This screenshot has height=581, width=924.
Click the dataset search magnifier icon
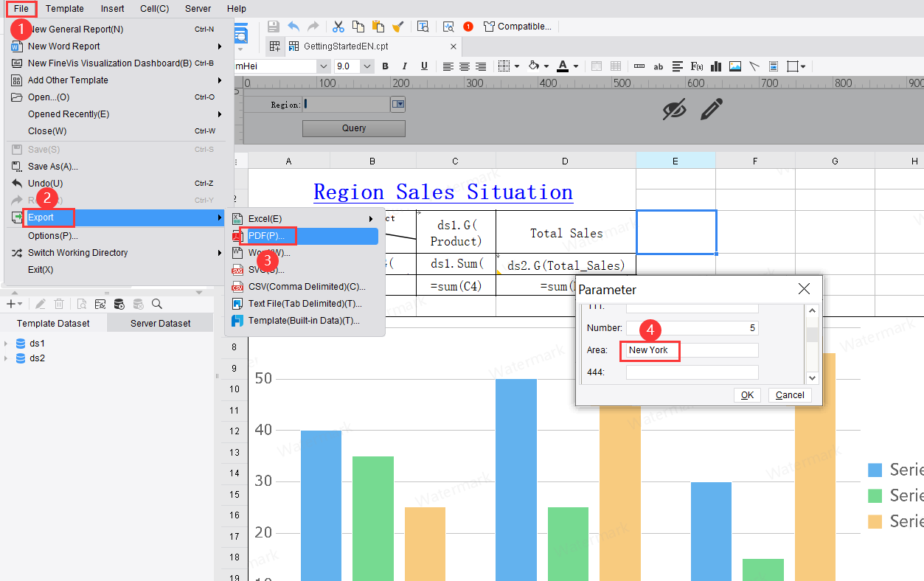tap(156, 304)
